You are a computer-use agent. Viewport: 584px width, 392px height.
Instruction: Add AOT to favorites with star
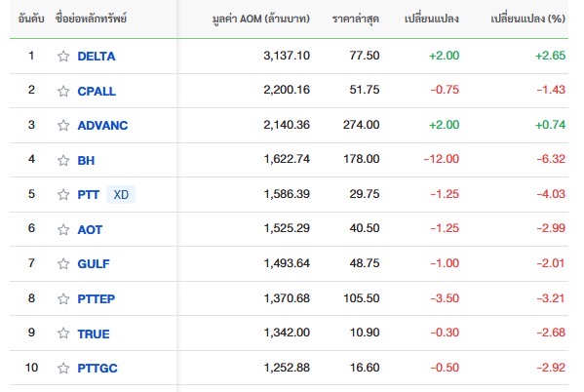(63, 229)
